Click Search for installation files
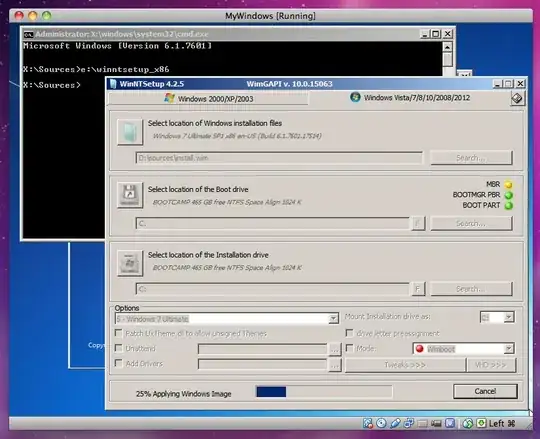 tap(471, 158)
